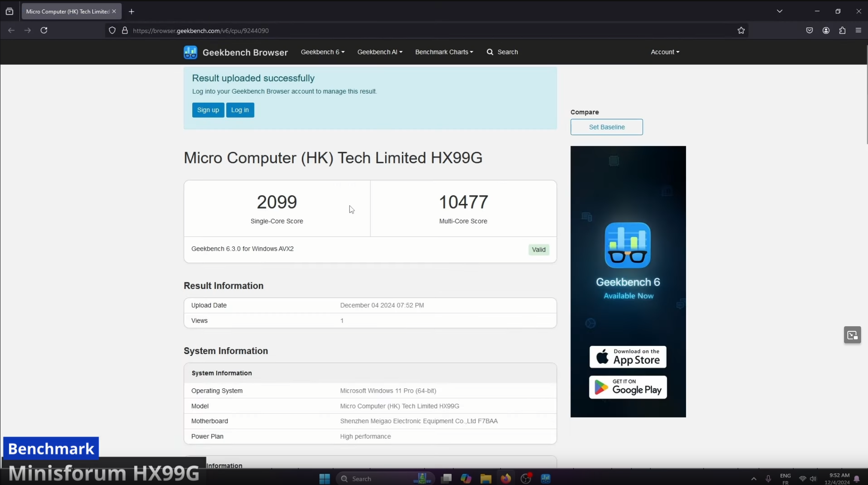Screen dimensions: 868x485
Task: Close the Micro Computer browser tab
Action: pos(114,12)
